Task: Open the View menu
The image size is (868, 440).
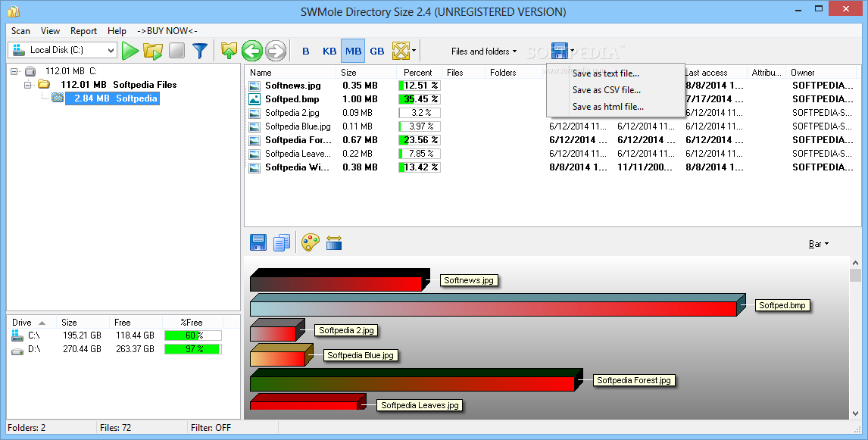Action: (50, 31)
